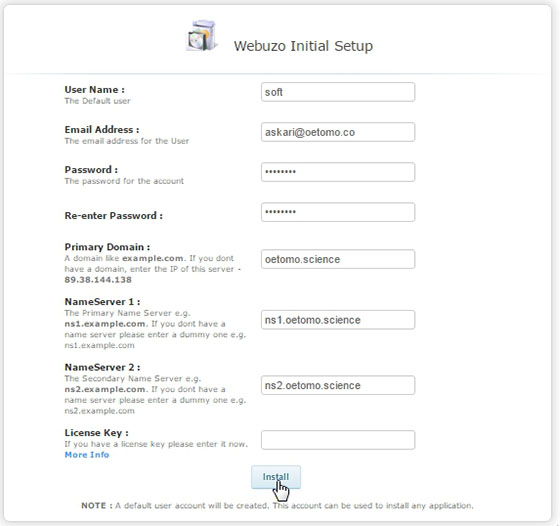Click the NameServer 1 label
This screenshot has height=526, width=560.
pos(102,302)
